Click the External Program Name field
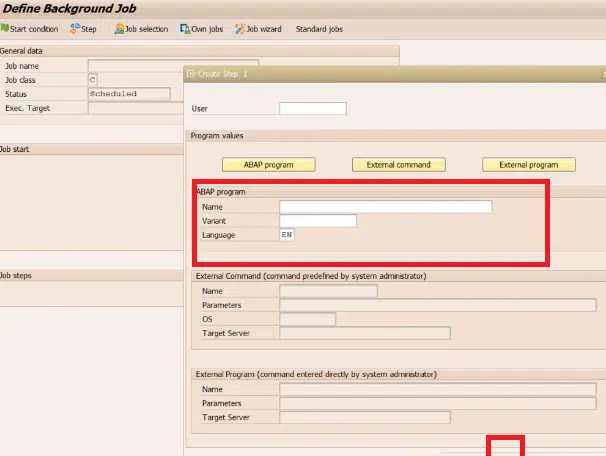The height and width of the screenshot is (456, 606). 438,389
